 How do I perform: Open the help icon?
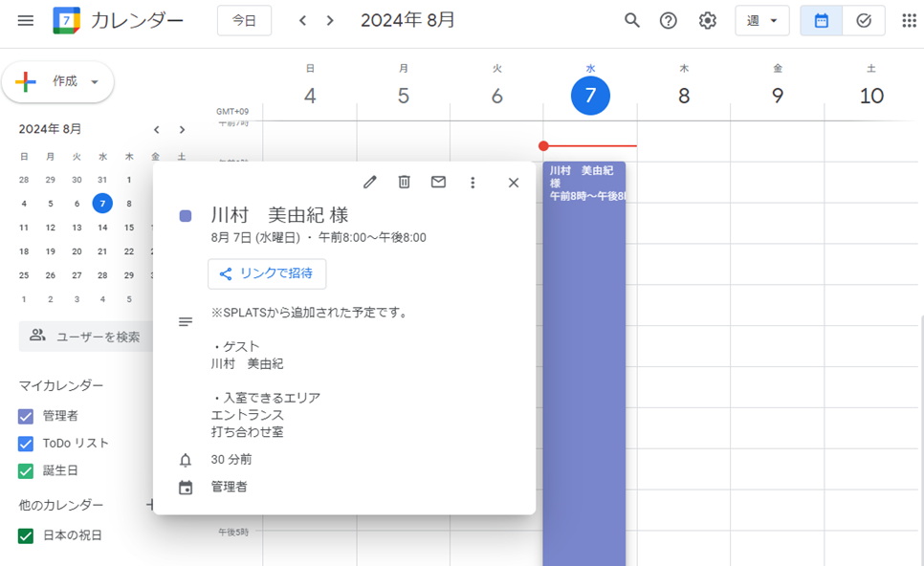(669, 19)
